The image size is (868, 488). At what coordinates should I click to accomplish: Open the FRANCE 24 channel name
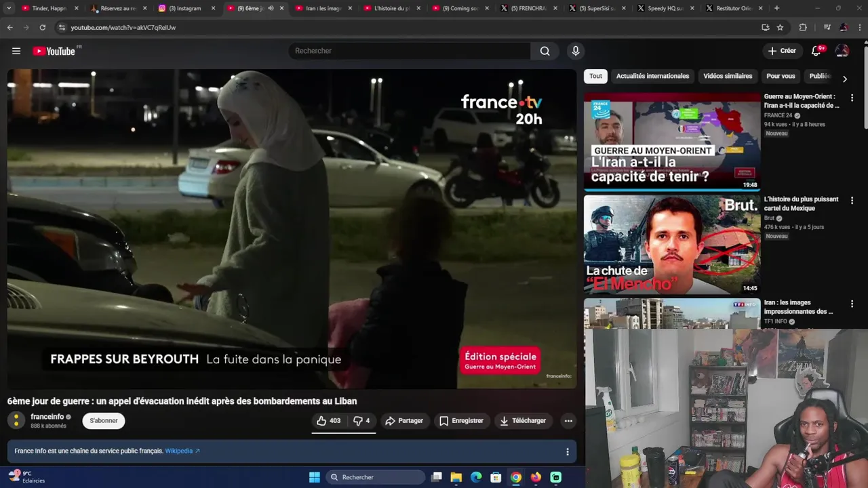pos(778,115)
